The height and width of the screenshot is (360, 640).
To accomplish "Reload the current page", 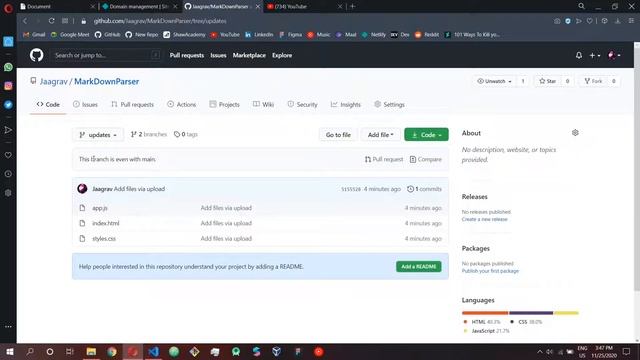I will (51, 21).
